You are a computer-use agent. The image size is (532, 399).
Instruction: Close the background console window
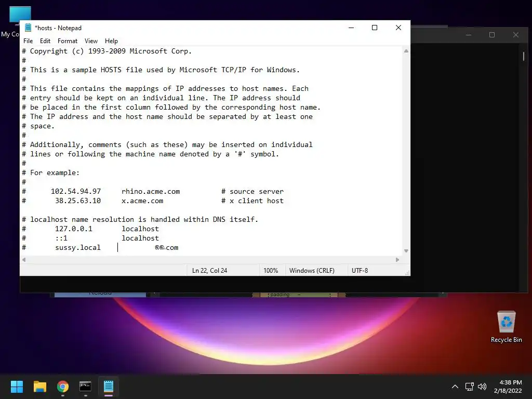coord(516,35)
